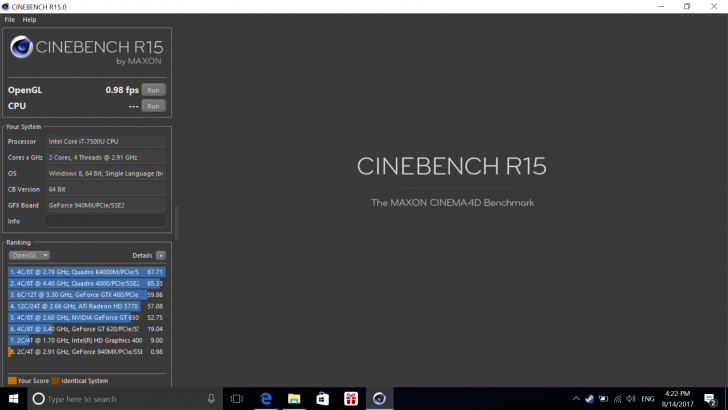Select the Quadro K4000M ranking entry

[85, 271]
